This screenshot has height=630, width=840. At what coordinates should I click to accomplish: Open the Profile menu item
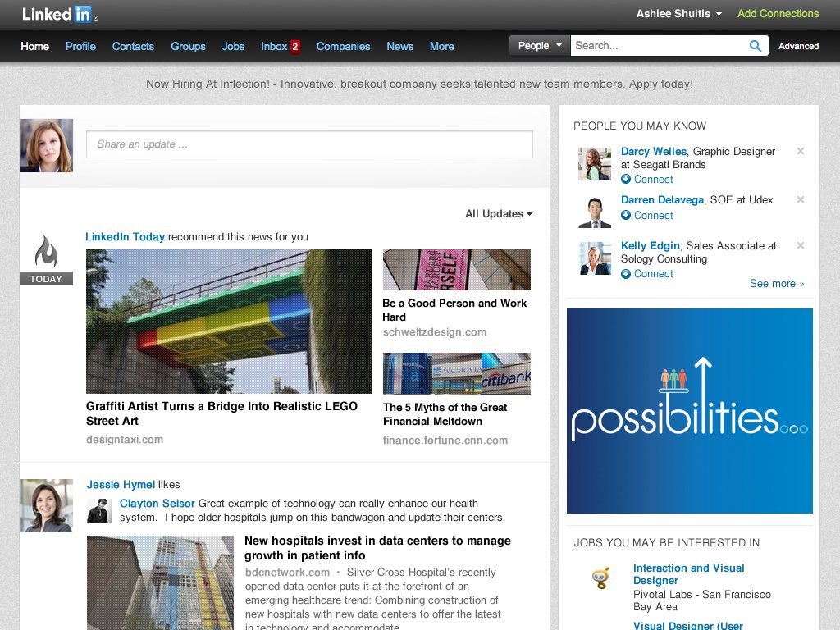coord(80,47)
